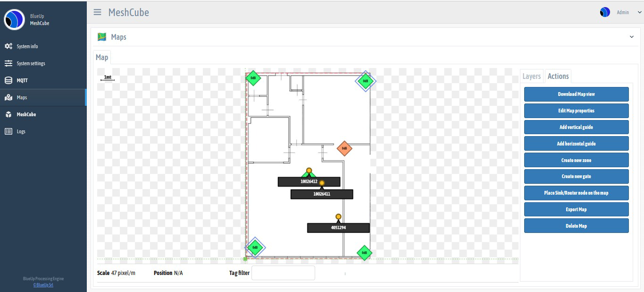The image size is (644, 292).
Task: Click the MQTT database icon
Action: click(x=8, y=80)
